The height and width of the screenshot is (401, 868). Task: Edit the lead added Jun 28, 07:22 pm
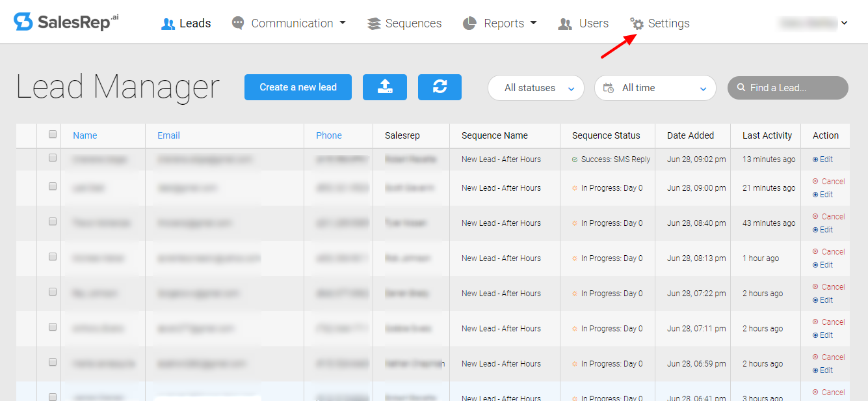click(822, 300)
